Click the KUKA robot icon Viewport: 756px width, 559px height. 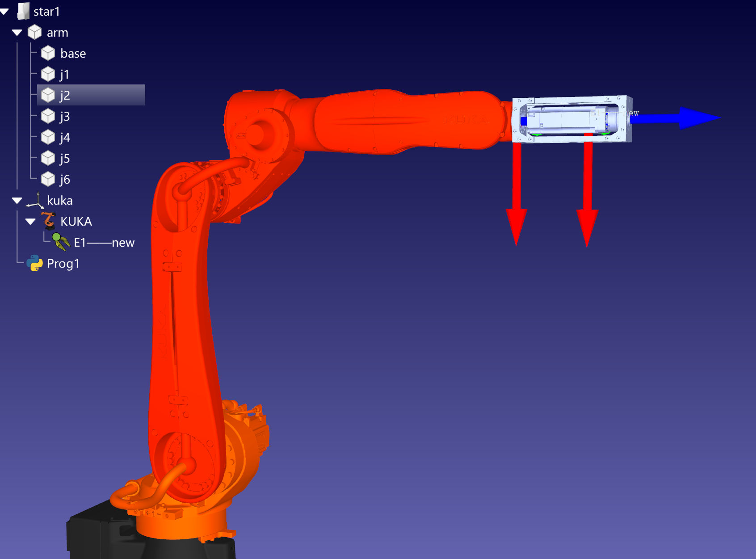pos(49,221)
